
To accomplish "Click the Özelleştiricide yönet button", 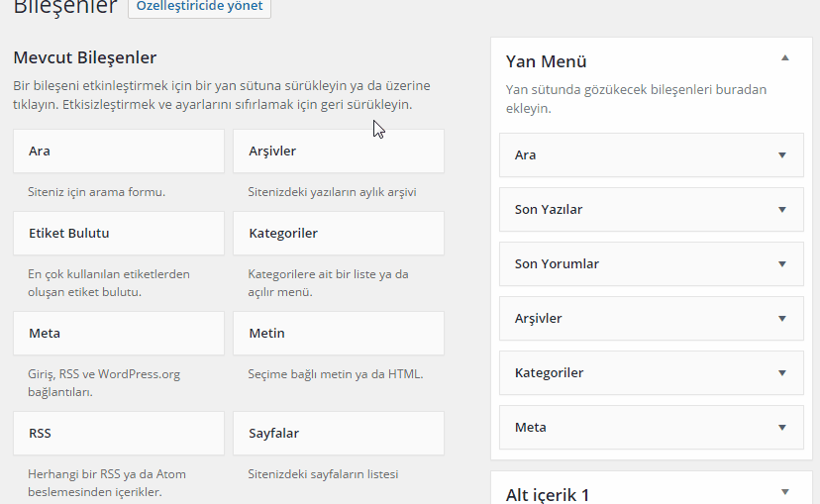I will 199,7.
